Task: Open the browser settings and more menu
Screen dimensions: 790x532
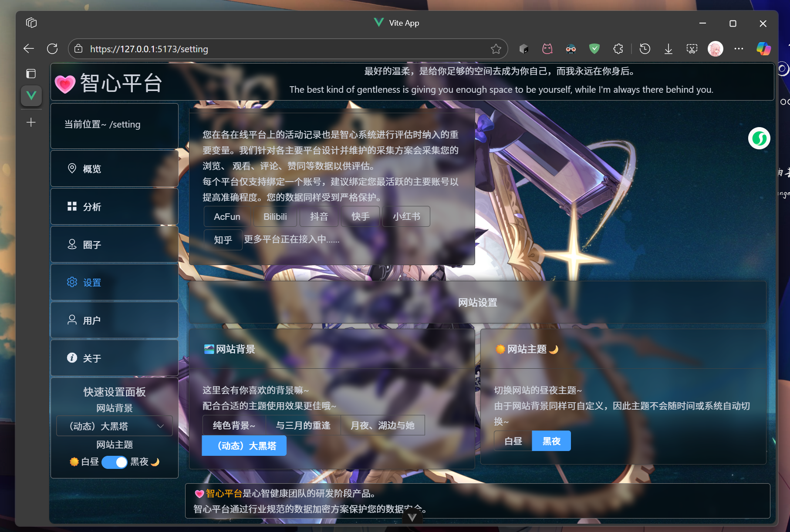Action: 739,49
